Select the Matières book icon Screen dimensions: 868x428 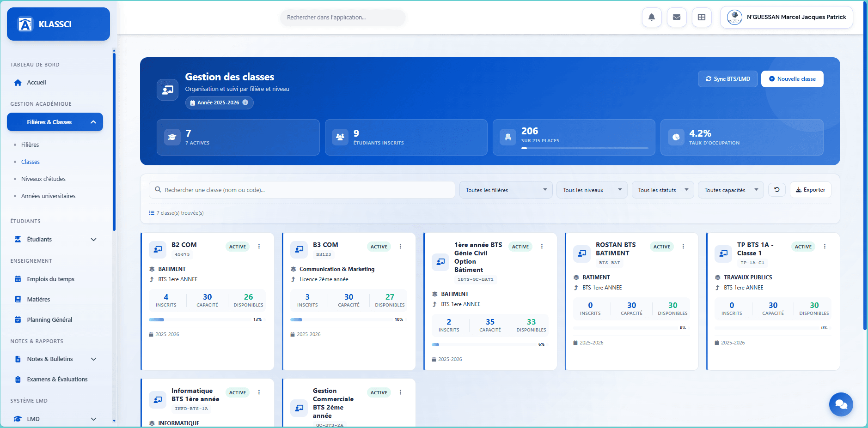17,299
